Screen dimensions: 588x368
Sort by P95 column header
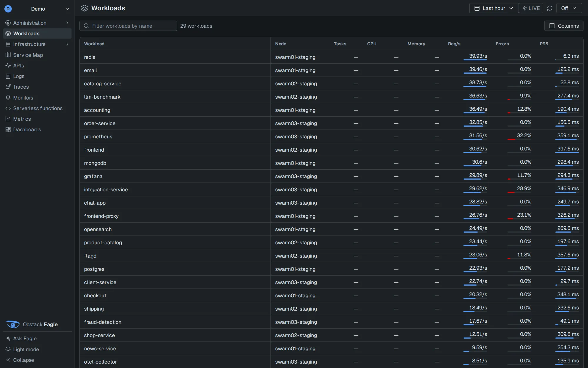tap(544, 44)
